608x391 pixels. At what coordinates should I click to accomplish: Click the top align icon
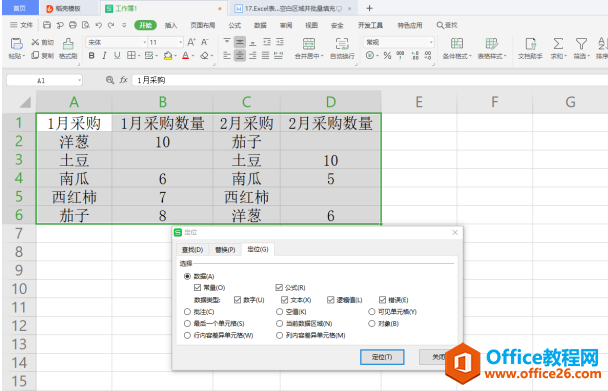click(227, 42)
